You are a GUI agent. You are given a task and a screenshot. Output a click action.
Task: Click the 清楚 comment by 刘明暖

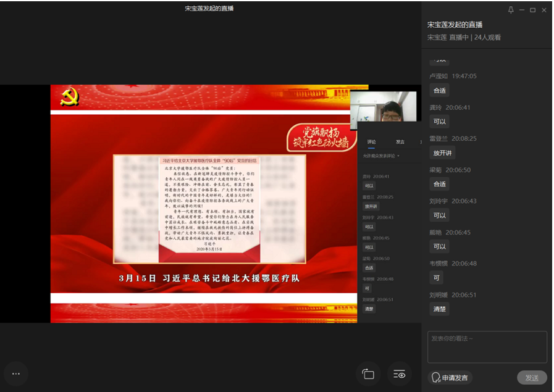pyautogui.click(x=439, y=309)
